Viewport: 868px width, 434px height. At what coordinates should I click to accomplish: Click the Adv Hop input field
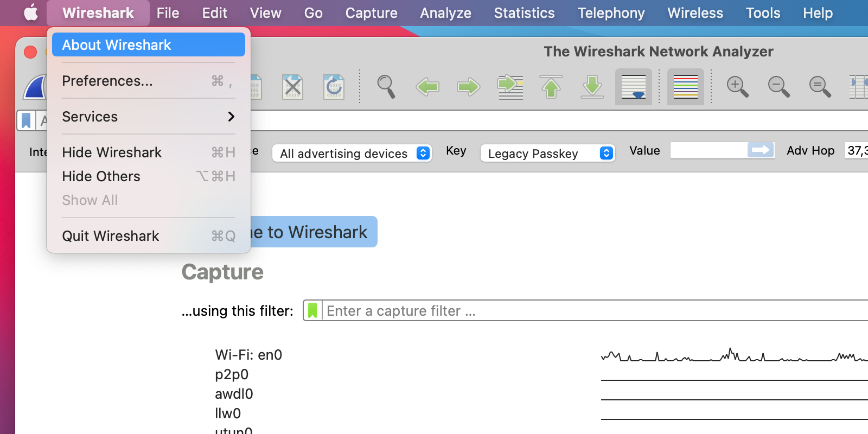coord(857,150)
